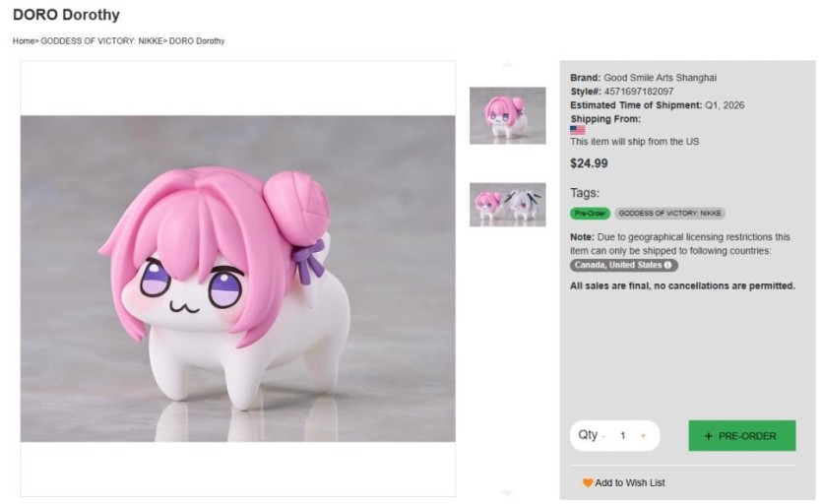Screen dimensions: 822x504
Task: Click the main DORO Dorothy product image
Action: tap(237, 279)
